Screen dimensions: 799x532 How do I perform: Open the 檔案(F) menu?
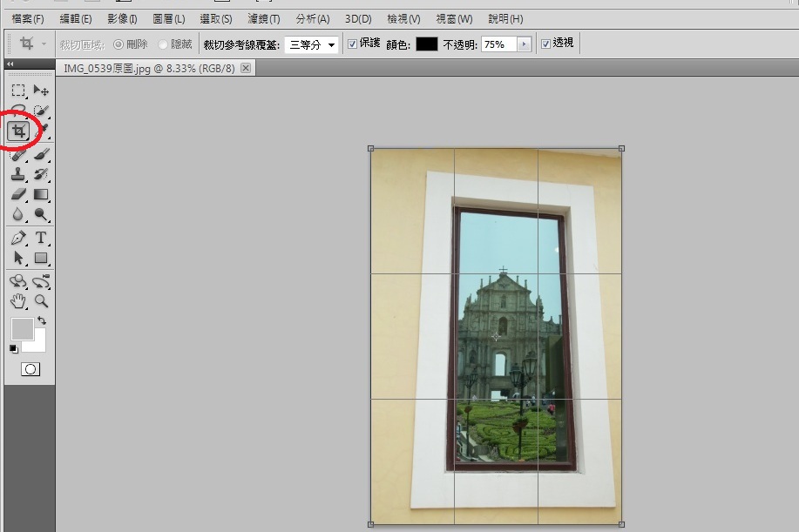pos(28,19)
